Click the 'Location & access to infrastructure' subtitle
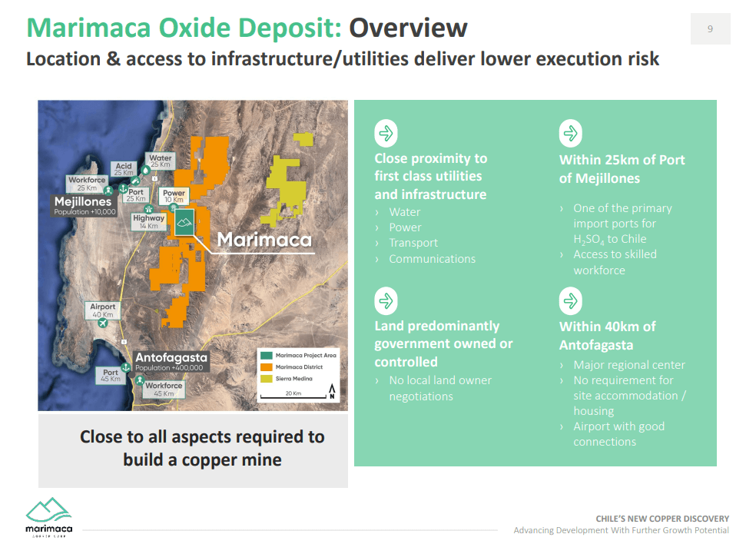Screen dimensions: 756x544 pos(343,59)
